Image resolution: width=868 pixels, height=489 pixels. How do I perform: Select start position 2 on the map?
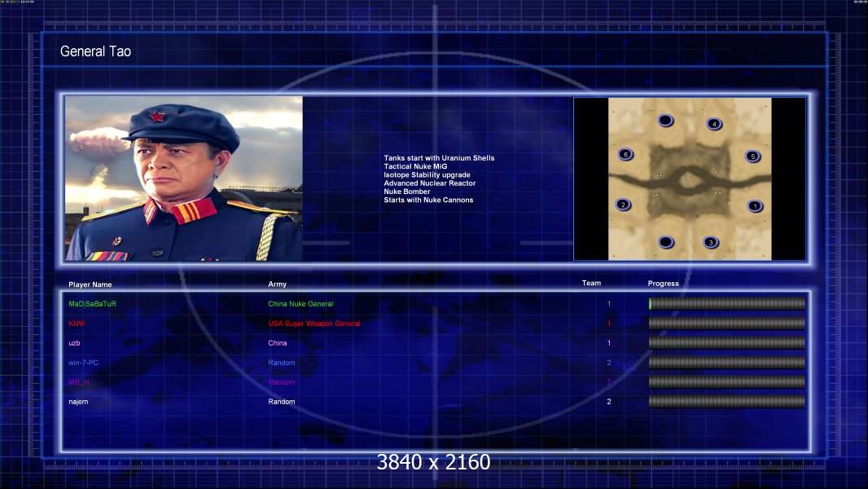point(623,205)
